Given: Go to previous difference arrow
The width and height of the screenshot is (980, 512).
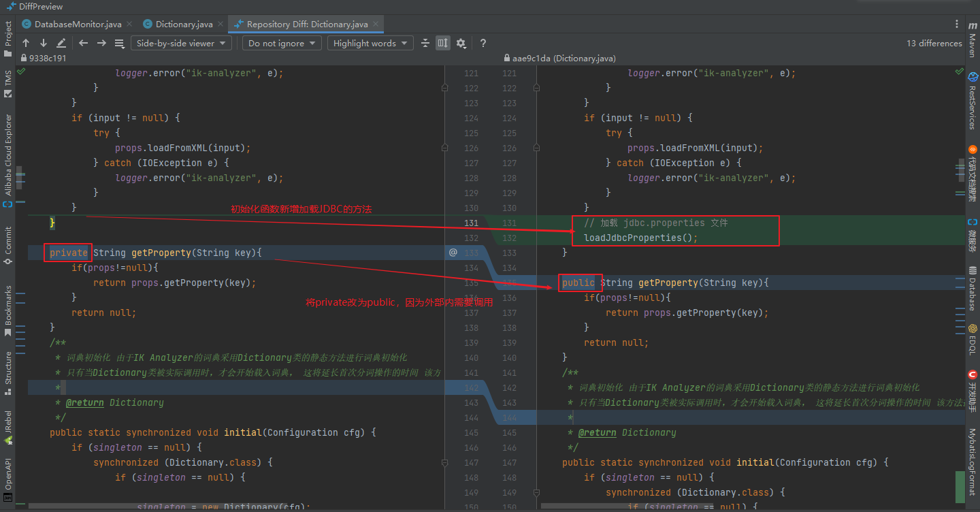Looking at the screenshot, I should point(26,43).
